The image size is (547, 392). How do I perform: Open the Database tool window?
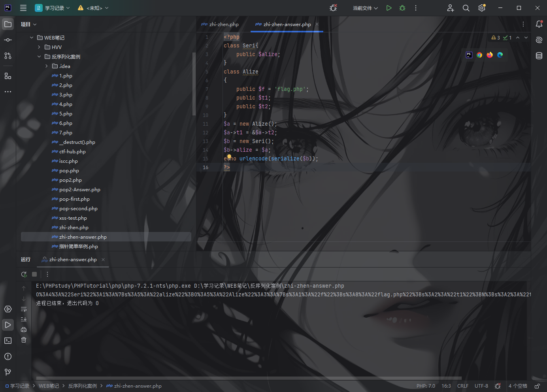pyautogui.click(x=539, y=56)
